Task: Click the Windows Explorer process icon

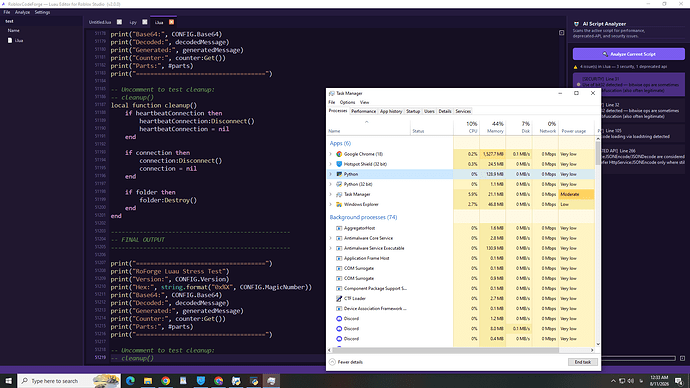Action: [339, 205]
